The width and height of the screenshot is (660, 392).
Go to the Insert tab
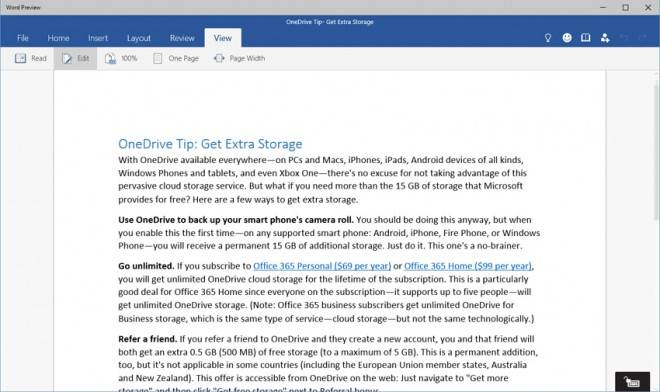tap(98, 38)
